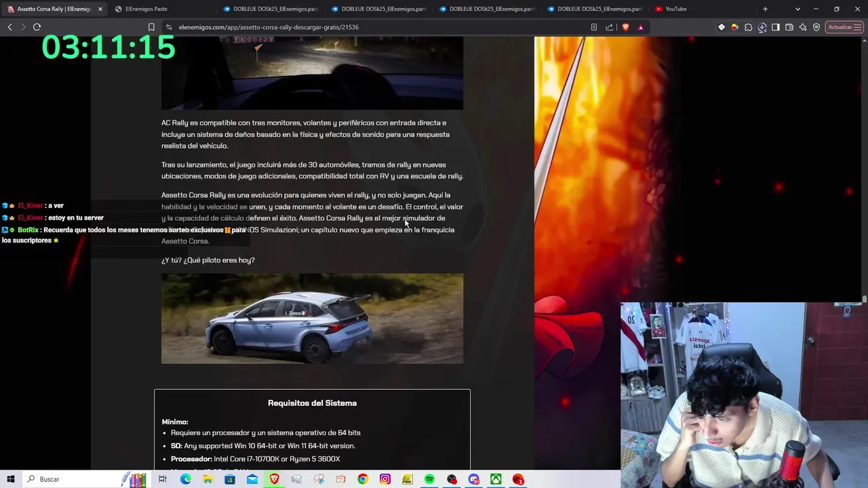This screenshot has width=868, height=488.
Task: Click the 'Procesador: Intel Core i7-10700K' line
Action: click(x=255, y=459)
